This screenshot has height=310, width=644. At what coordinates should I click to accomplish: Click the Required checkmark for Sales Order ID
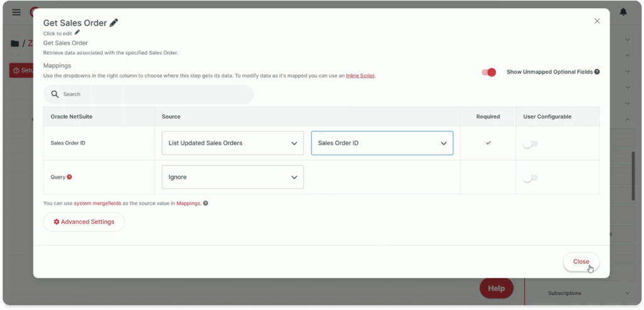tap(488, 143)
